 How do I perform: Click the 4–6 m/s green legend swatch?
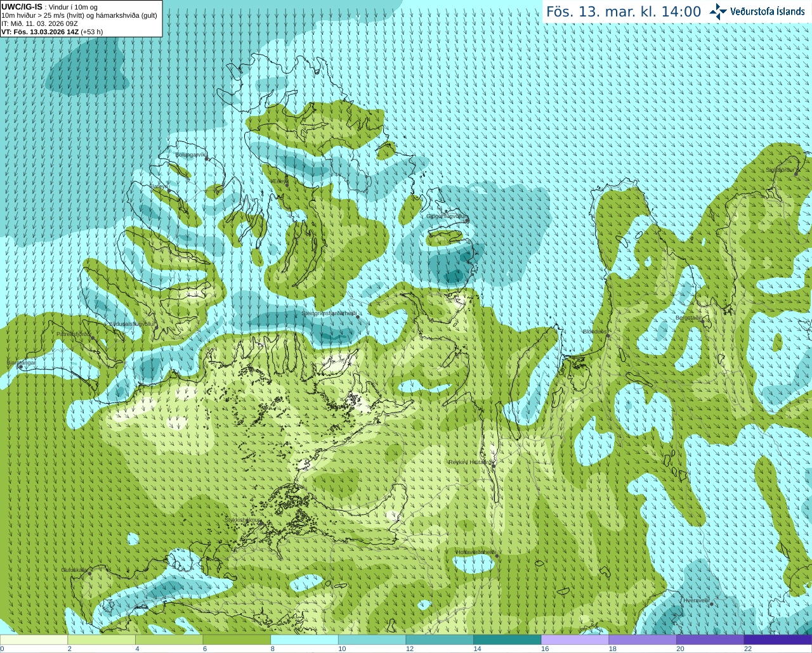pos(169,640)
